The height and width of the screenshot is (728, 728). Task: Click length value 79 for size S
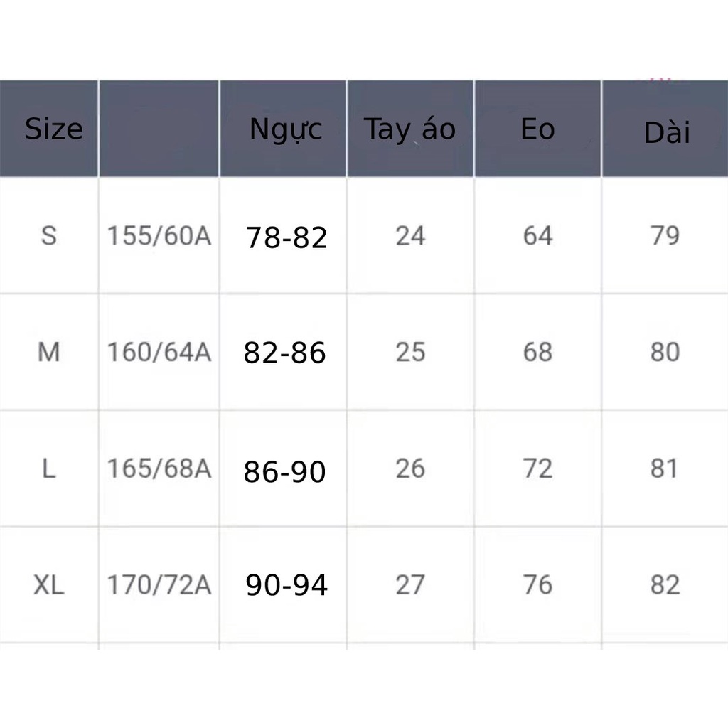[x=665, y=235]
